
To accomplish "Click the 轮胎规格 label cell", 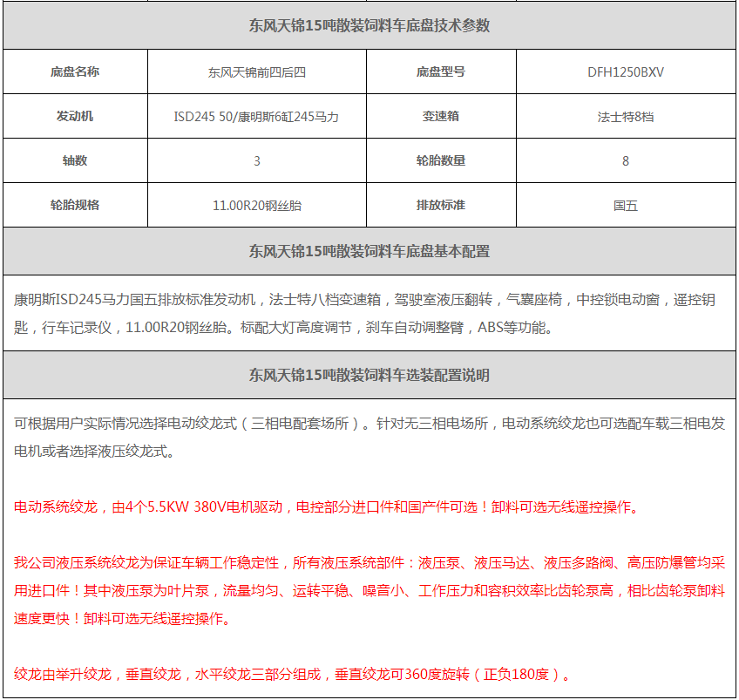I will point(75,205).
